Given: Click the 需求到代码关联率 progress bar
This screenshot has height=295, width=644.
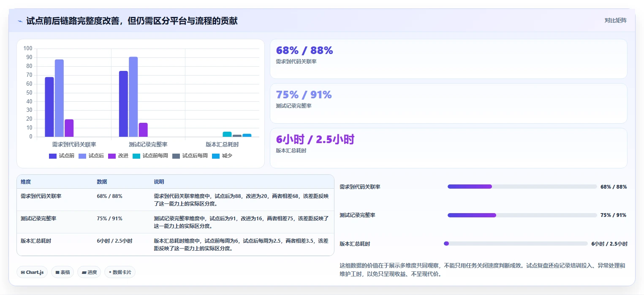Looking at the screenshot, I should (522, 187).
